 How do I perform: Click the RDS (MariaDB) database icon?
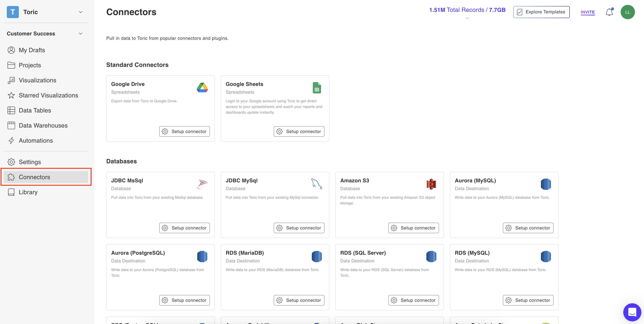(x=317, y=257)
